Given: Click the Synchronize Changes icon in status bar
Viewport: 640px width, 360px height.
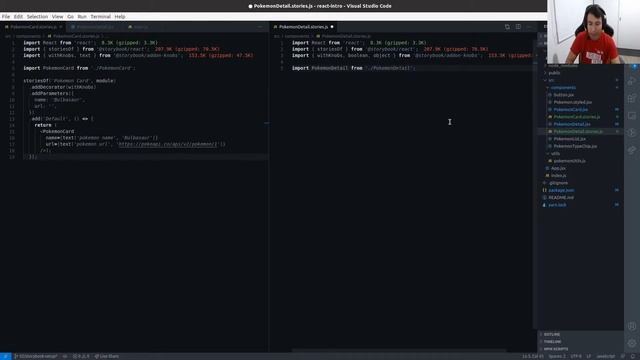Looking at the screenshot, I should [x=64, y=356].
